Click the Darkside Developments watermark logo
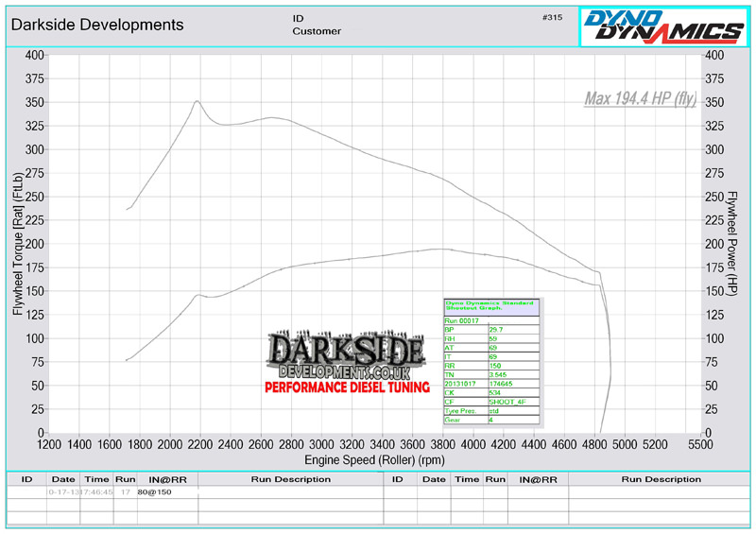The image size is (756, 534). coord(346,354)
